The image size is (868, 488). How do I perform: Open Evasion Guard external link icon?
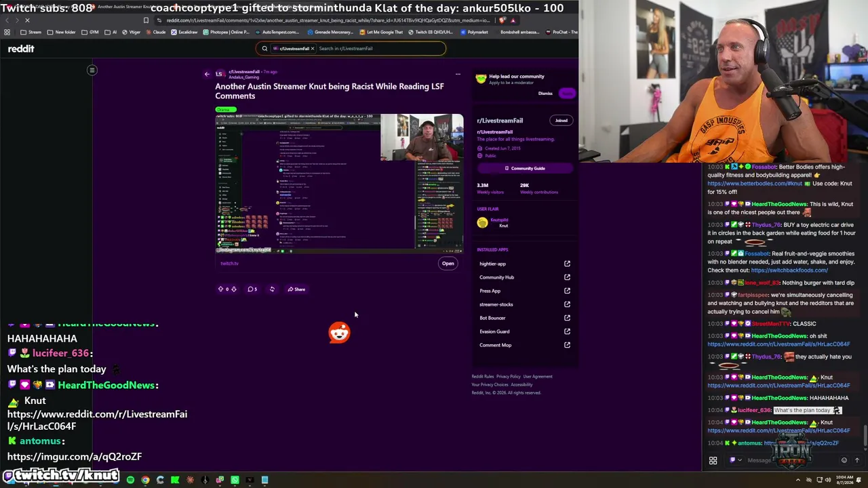point(567,331)
